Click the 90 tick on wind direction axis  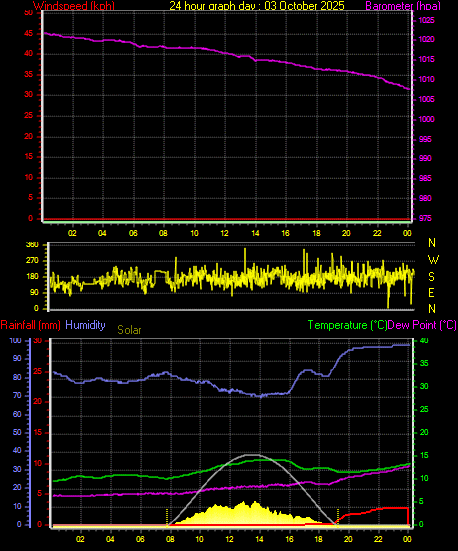click(x=34, y=293)
